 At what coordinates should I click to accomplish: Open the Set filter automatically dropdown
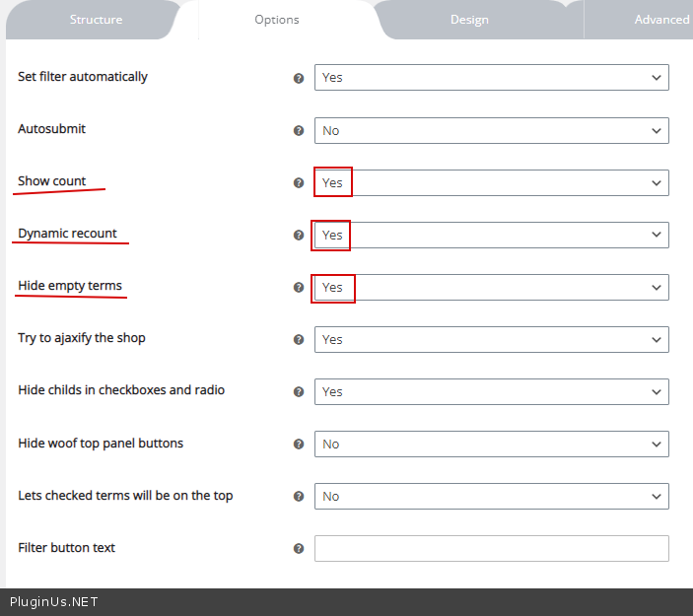click(491, 78)
